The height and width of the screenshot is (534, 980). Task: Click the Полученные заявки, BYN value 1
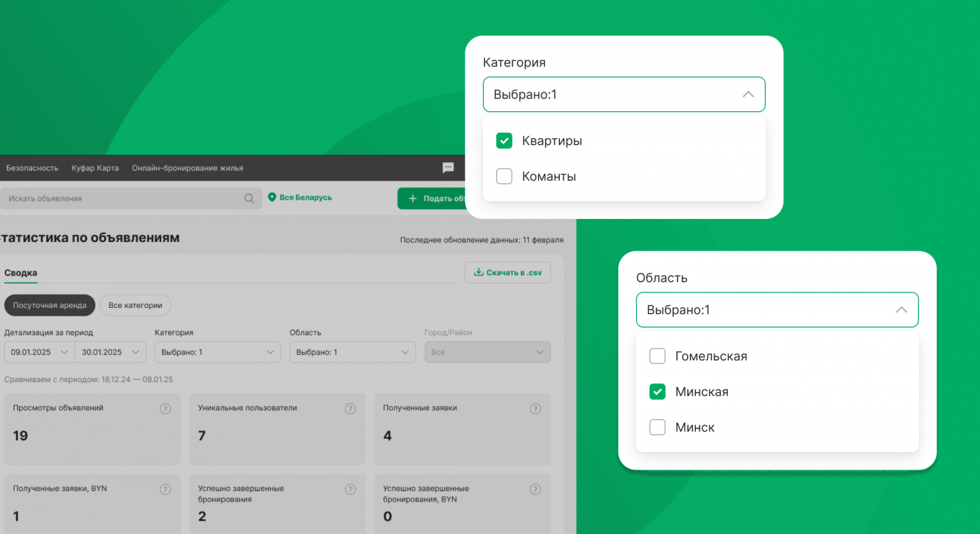tap(16, 517)
